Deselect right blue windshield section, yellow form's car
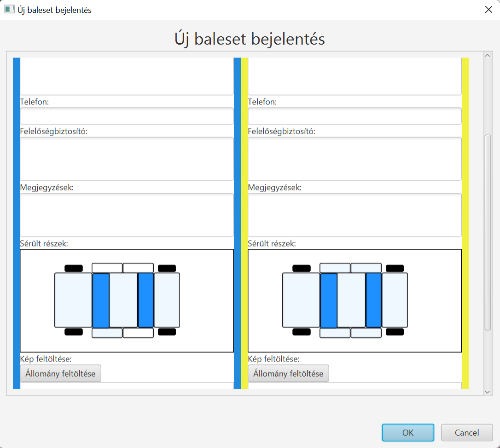 [x=374, y=300]
